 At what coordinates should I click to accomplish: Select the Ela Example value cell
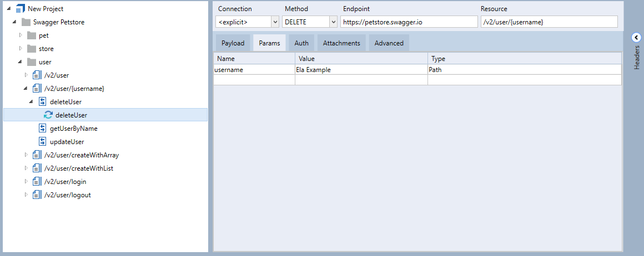(x=361, y=70)
